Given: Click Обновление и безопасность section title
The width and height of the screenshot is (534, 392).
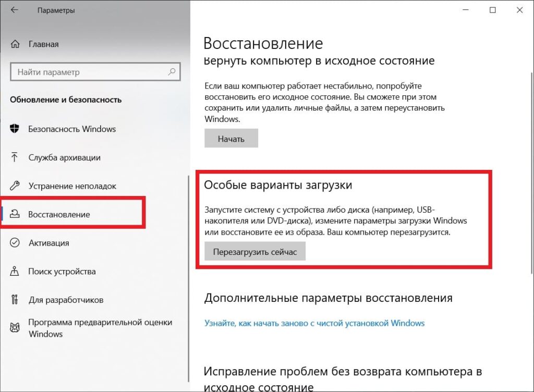Looking at the screenshot, I should [x=66, y=100].
